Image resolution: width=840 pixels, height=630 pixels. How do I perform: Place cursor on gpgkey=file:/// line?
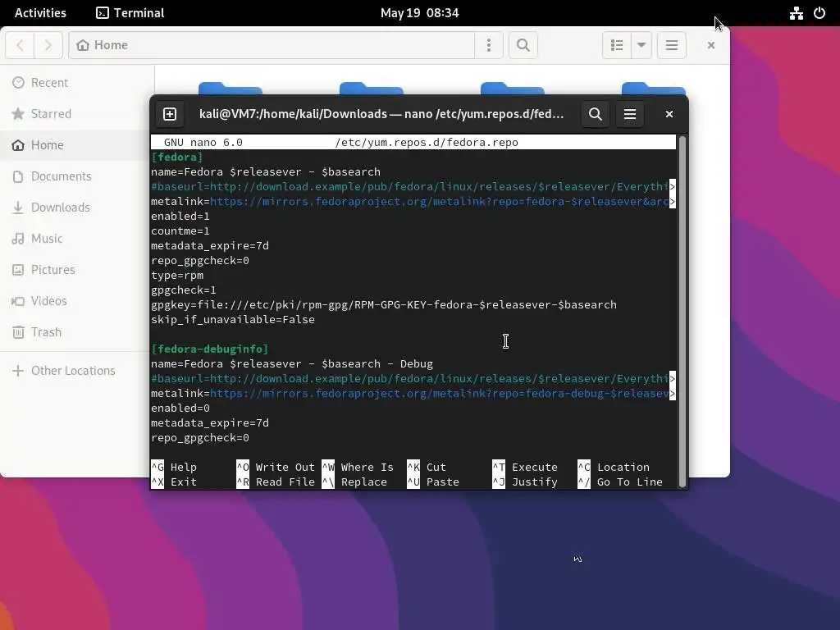[x=384, y=305]
